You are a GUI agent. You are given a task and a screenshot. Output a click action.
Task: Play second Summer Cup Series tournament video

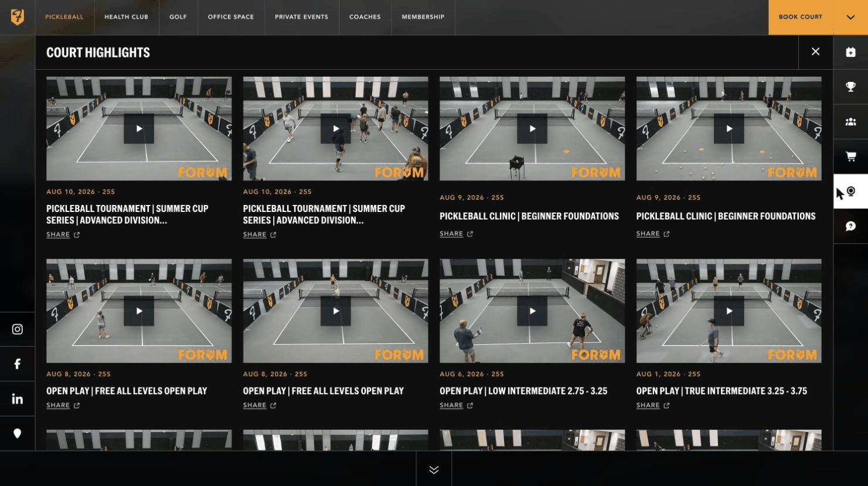[x=336, y=129]
